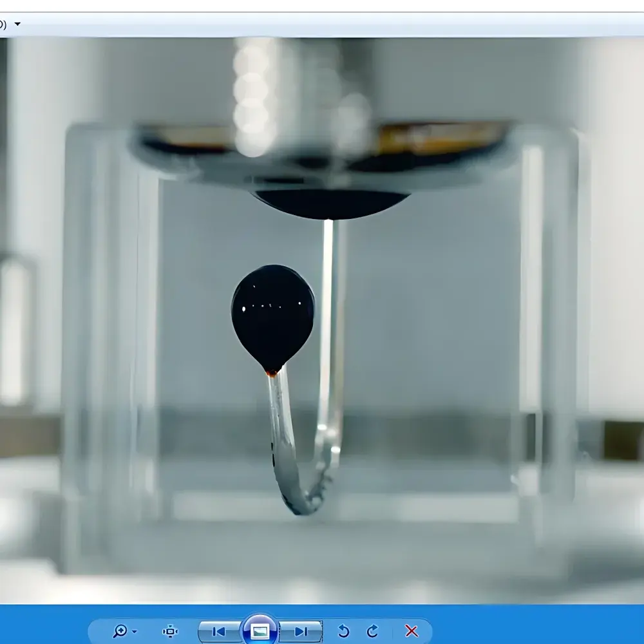Click the fit-to-window display icon
The image size is (644, 644).
pos(171,632)
